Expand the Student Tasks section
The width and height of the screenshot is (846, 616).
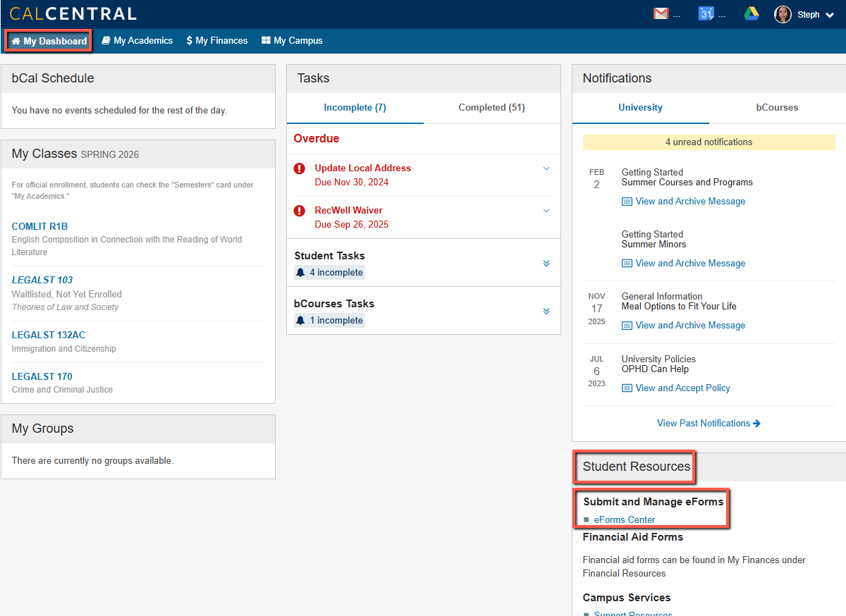(x=546, y=264)
